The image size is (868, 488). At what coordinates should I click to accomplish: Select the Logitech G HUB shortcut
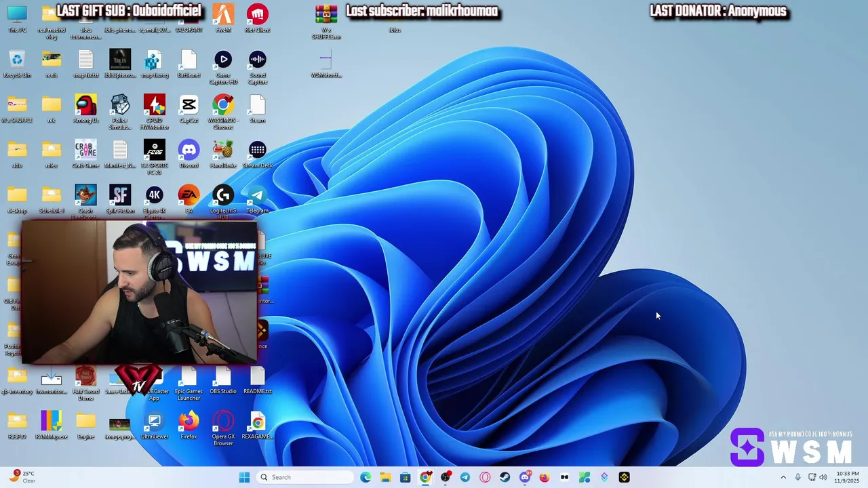coord(223,201)
